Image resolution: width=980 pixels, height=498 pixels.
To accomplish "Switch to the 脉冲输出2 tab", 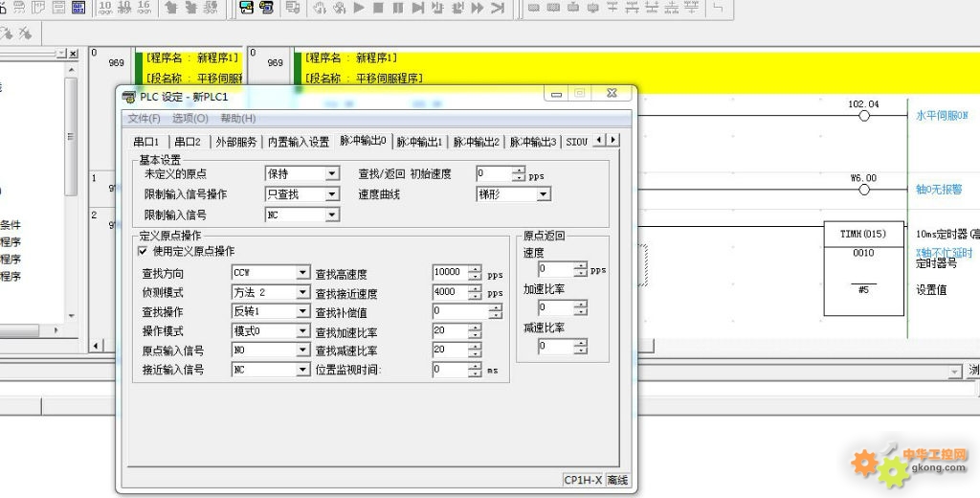I will (x=477, y=142).
